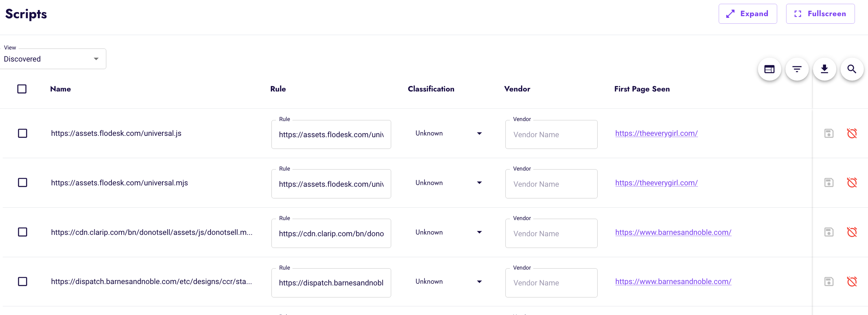Viewport: 868px width, 315px height.
Task: Click red alarm-off icon for universal.mjs row
Action: (x=852, y=183)
